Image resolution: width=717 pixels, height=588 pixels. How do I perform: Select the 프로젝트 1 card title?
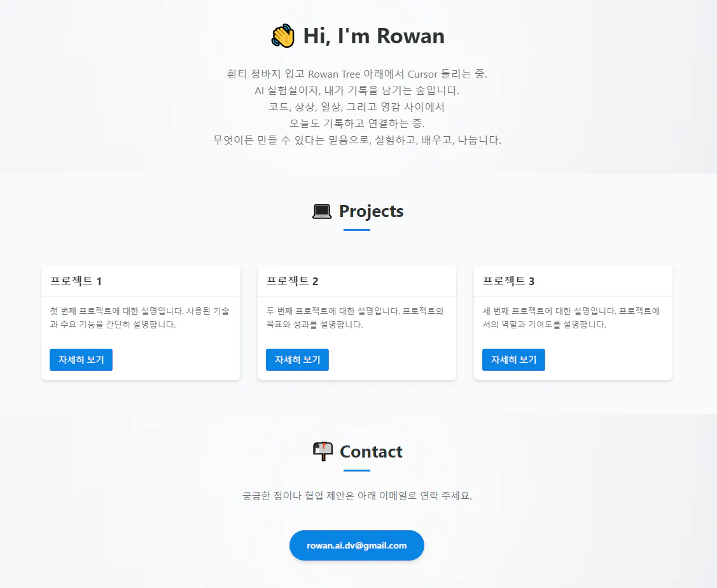coord(76,281)
